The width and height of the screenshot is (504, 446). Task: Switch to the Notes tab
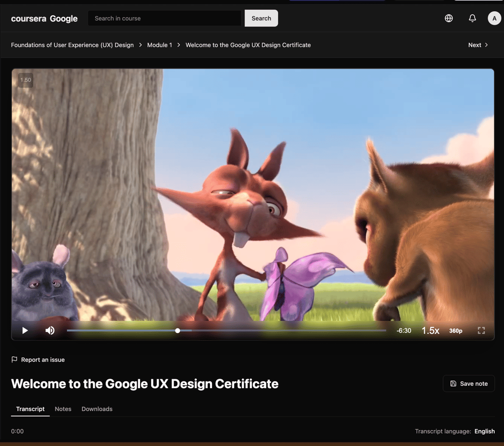pyautogui.click(x=63, y=409)
